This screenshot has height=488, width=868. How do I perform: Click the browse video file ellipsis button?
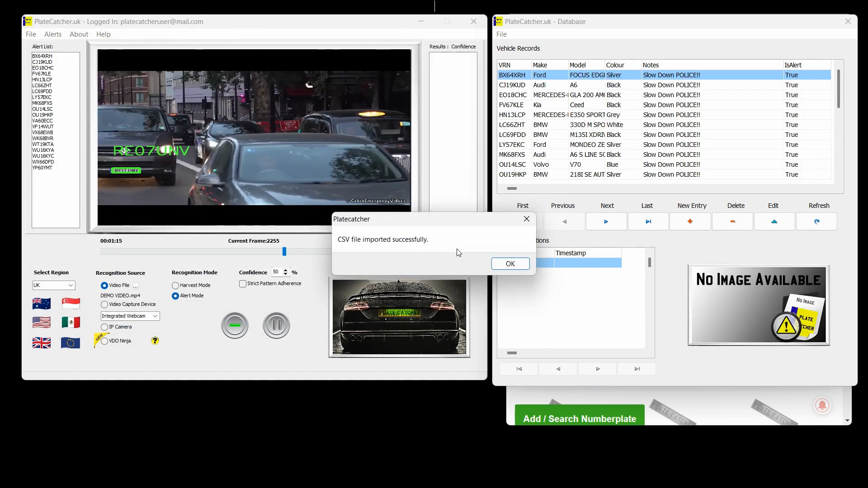pos(136,286)
